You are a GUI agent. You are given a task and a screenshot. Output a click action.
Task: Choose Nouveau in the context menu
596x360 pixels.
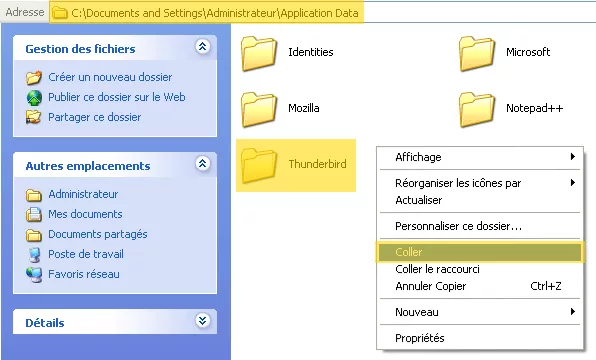click(480, 312)
